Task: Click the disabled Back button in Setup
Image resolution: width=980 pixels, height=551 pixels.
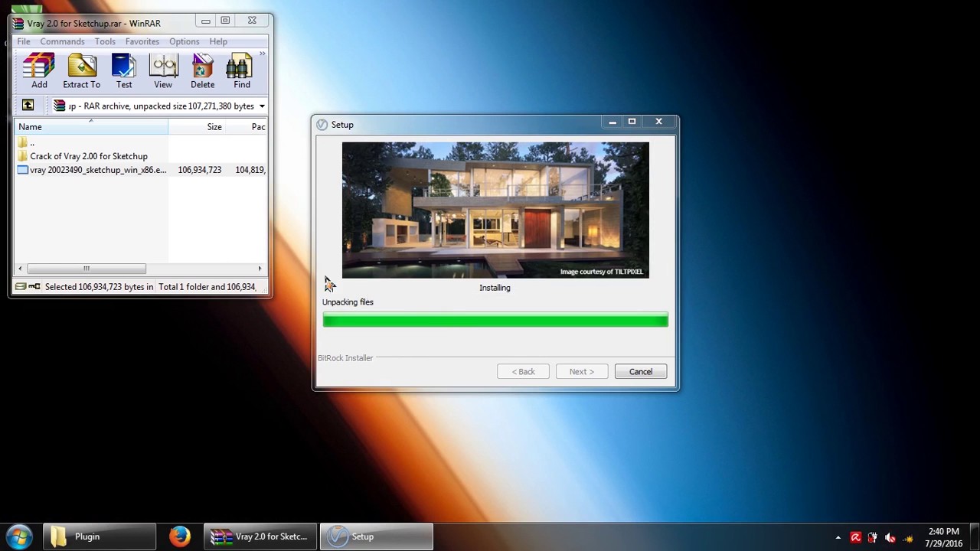Action: pos(523,372)
